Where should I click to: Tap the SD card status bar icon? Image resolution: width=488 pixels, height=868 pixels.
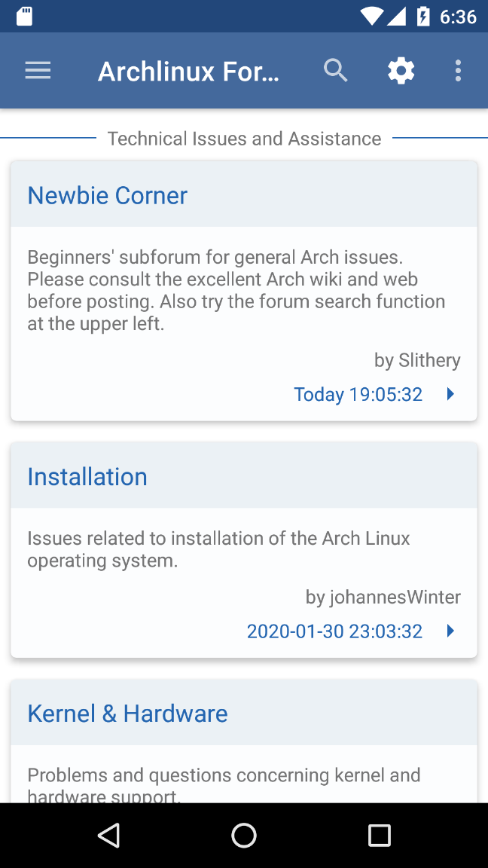[24, 16]
